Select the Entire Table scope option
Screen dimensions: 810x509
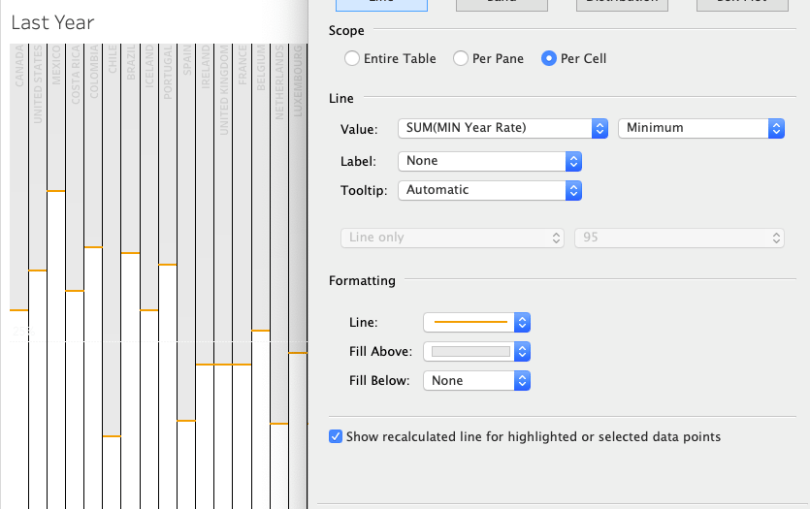[x=352, y=59]
